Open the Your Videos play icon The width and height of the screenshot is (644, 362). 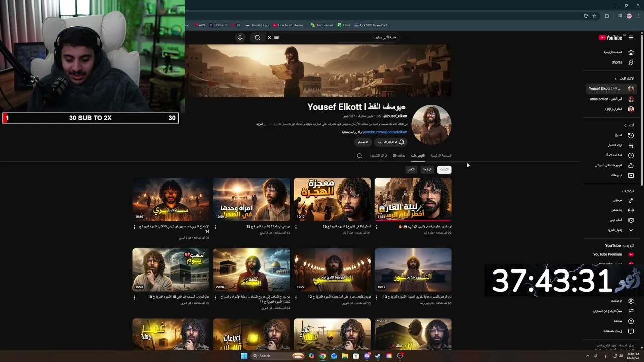point(631,175)
